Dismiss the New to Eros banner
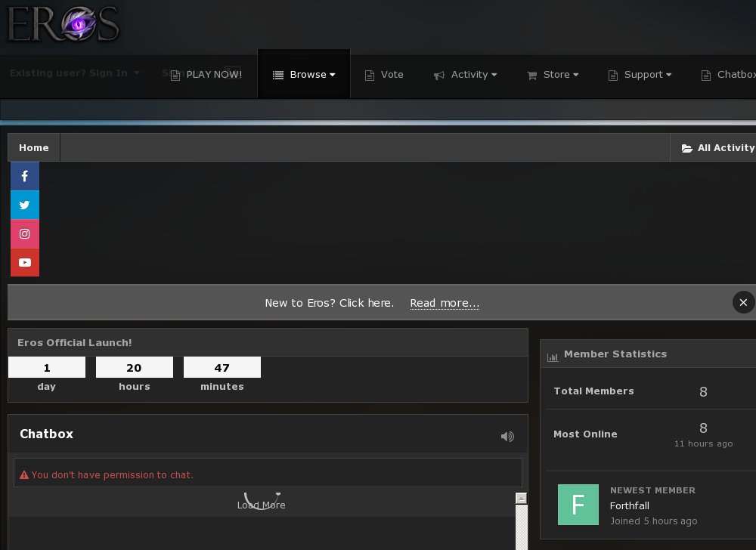The height and width of the screenshot is (550, 756). [x=743, y=302]
